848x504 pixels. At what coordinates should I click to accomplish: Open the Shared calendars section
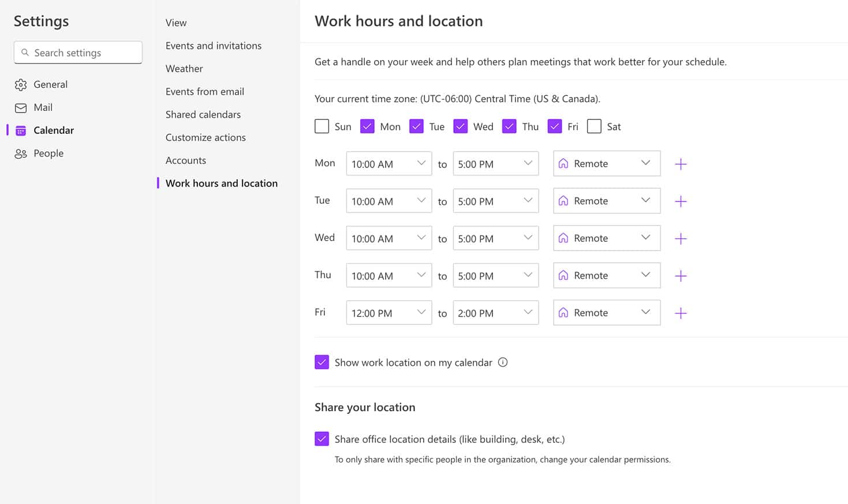click(x=203, y=114)
